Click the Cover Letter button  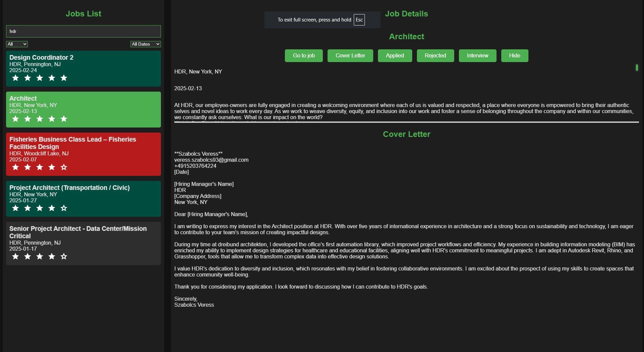click(x=350, y=56)
